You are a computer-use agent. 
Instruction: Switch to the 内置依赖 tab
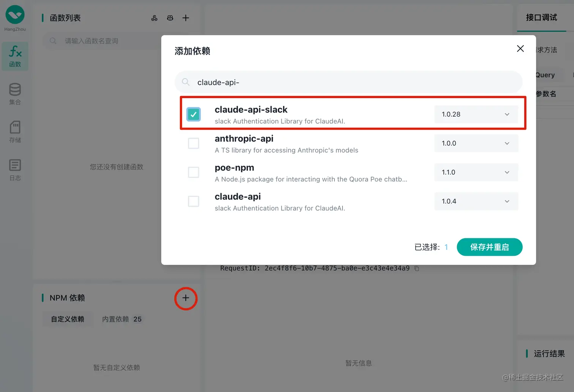(x=115, y=319)
